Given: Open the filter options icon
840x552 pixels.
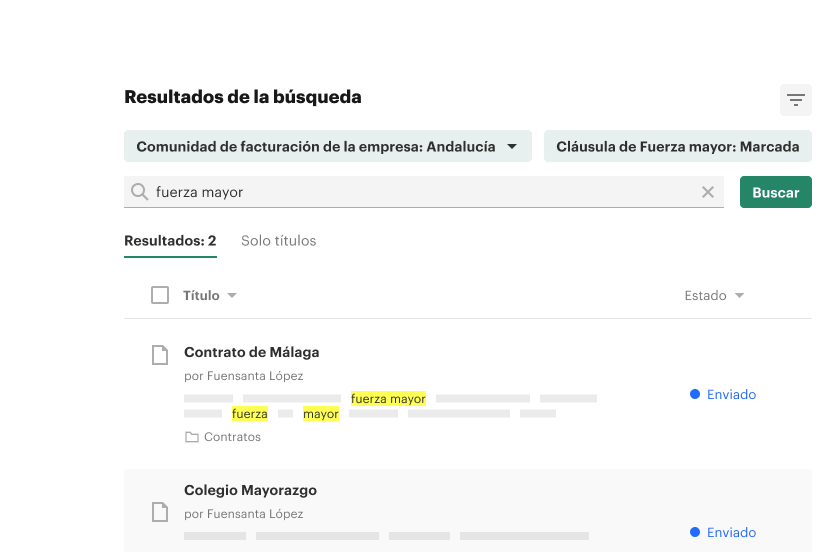Looking at the screenshot, I should [x=796, y=100].
